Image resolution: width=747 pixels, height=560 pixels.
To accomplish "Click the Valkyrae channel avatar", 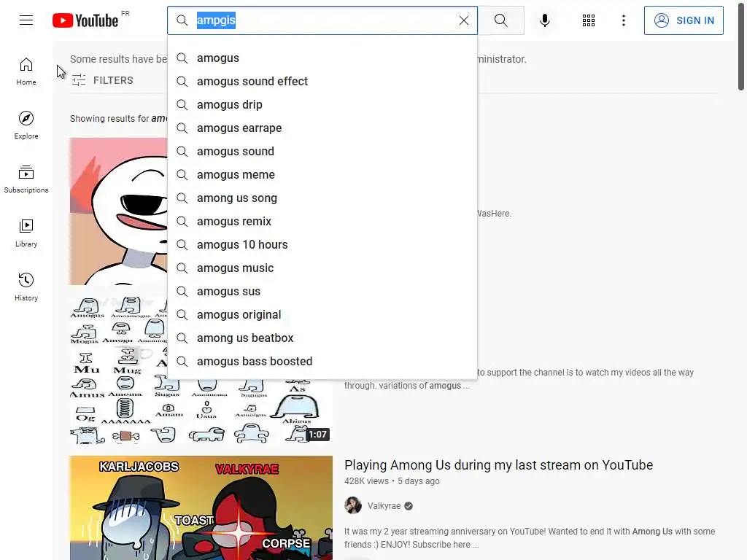I will 353,505.
